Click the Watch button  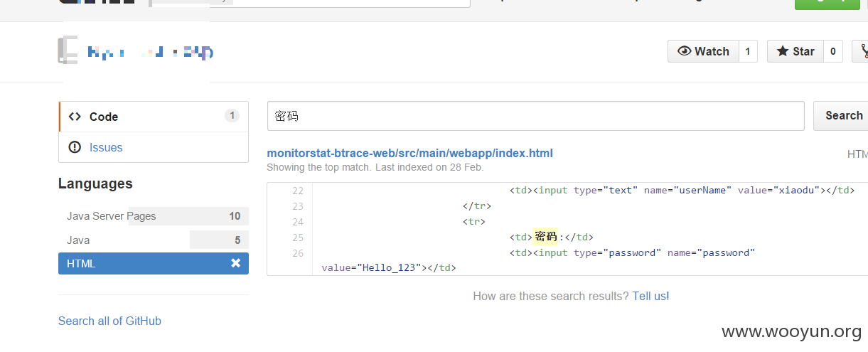click(703, 51)
